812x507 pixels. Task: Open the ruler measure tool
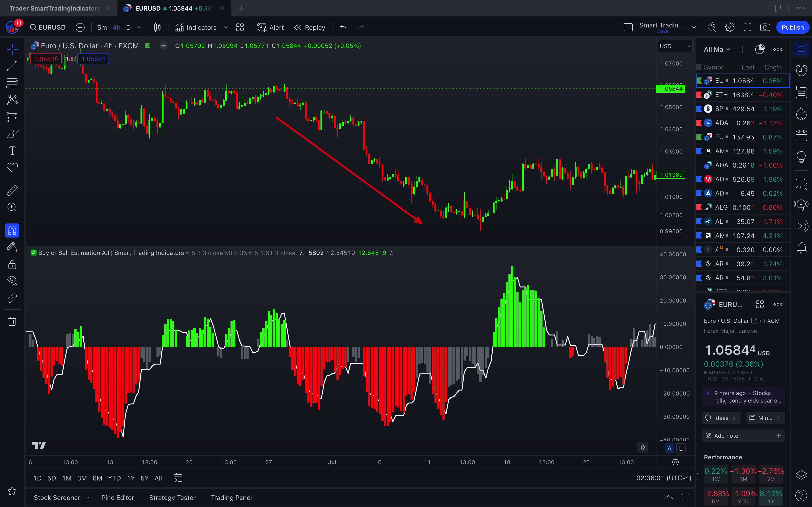click(x=12, y=190)
